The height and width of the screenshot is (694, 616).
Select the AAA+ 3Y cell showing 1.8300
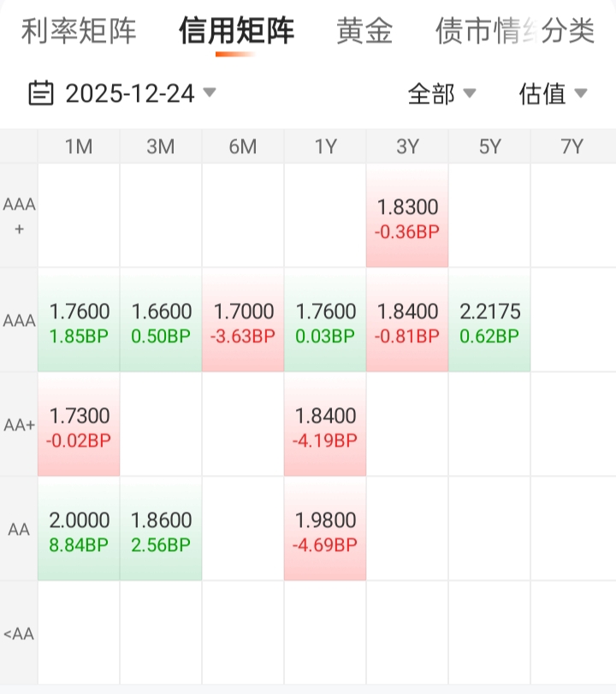[407, 217]
